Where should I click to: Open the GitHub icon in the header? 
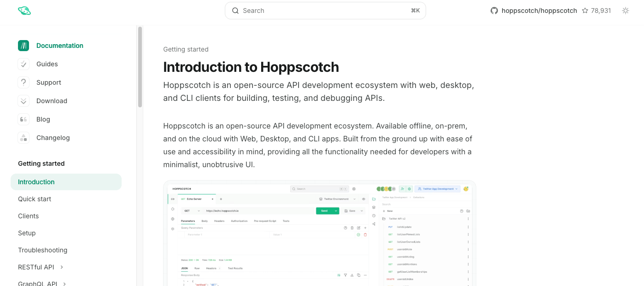[493, 10]
